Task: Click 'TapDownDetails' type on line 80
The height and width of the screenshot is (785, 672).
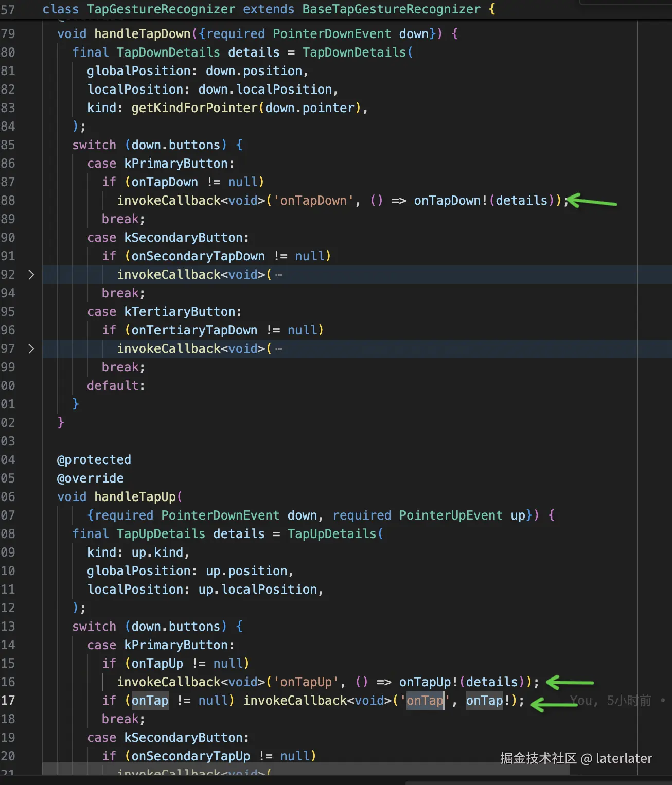Action: coord(168,52)
